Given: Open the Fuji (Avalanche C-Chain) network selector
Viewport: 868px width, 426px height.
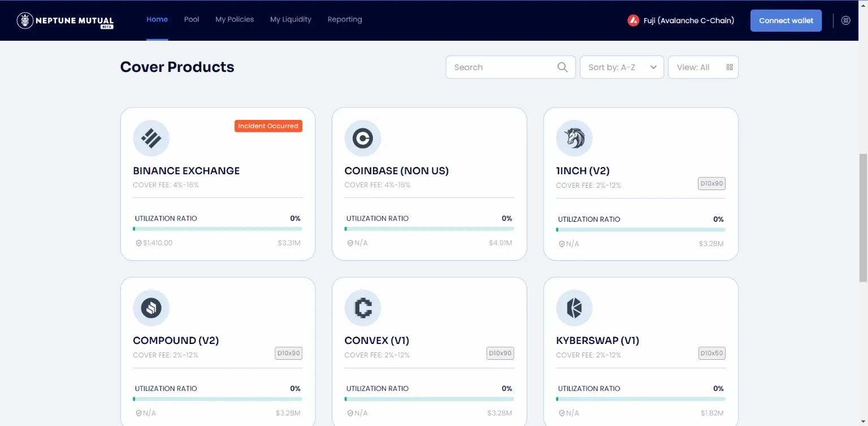Looking at the screenshot, I should (x=681, y=20).
